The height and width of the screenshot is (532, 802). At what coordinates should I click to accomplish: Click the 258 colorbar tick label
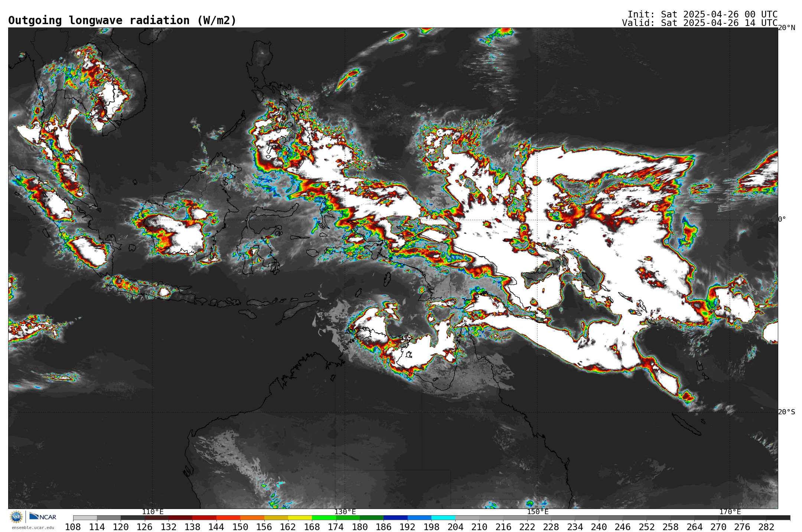[671, 527]
